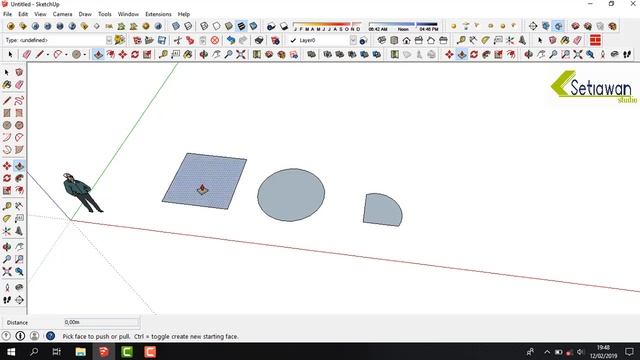Open the Windows notification center icon

pyautogui.click(x=629, y=351)
